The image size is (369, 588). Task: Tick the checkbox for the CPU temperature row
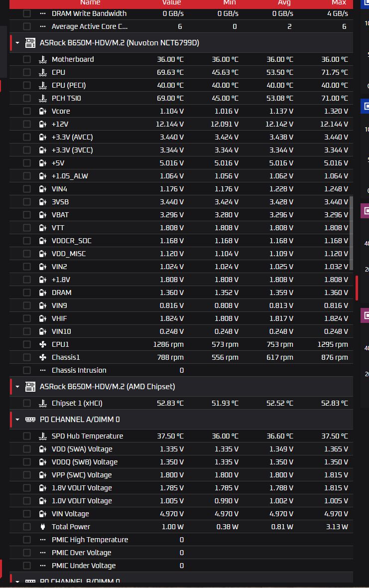(26, 72)
